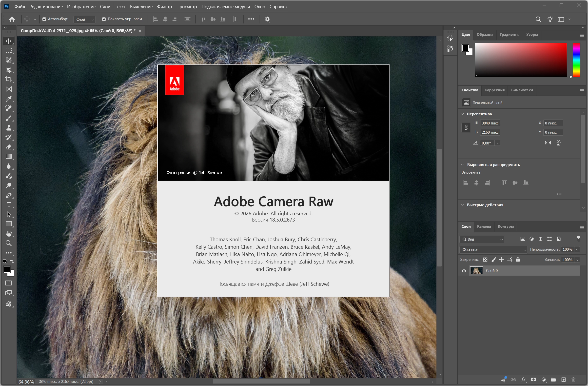
Task: Collapse the Перспектива section
Action: pyautogui.click(x=463, y=114)
